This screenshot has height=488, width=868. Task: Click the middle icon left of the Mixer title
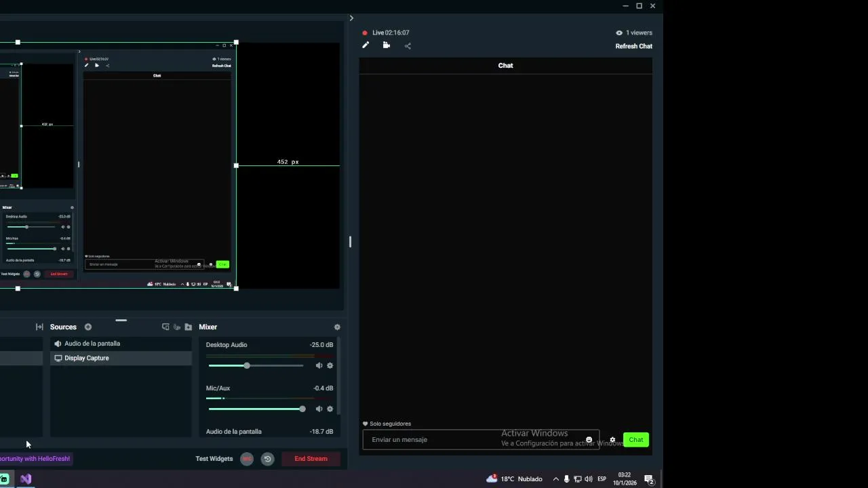pos(177,327)
